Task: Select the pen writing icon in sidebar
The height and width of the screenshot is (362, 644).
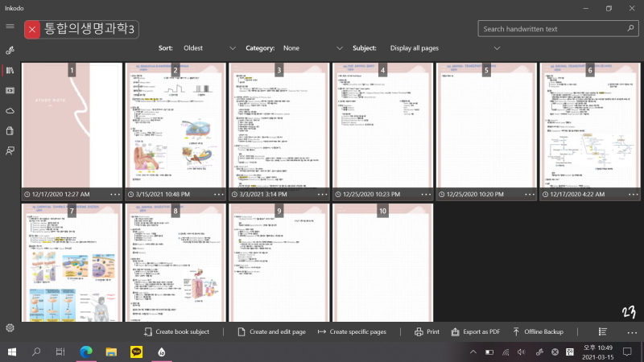Action: coord(10,51)
